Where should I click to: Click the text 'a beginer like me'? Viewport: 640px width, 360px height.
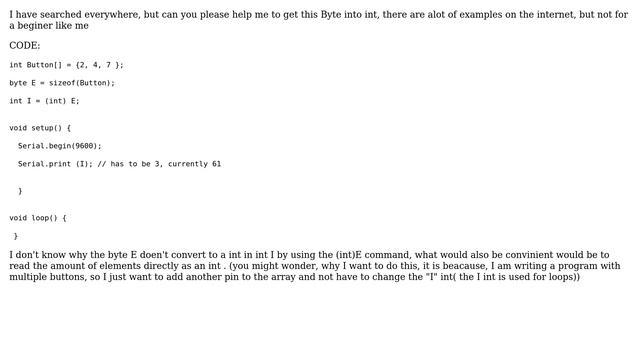pos(49,25)
